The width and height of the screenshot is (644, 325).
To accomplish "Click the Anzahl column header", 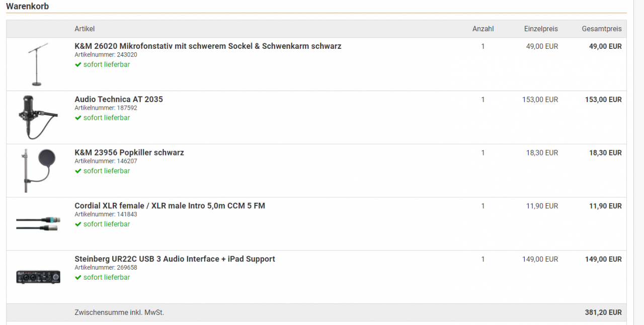I will 483,29.
